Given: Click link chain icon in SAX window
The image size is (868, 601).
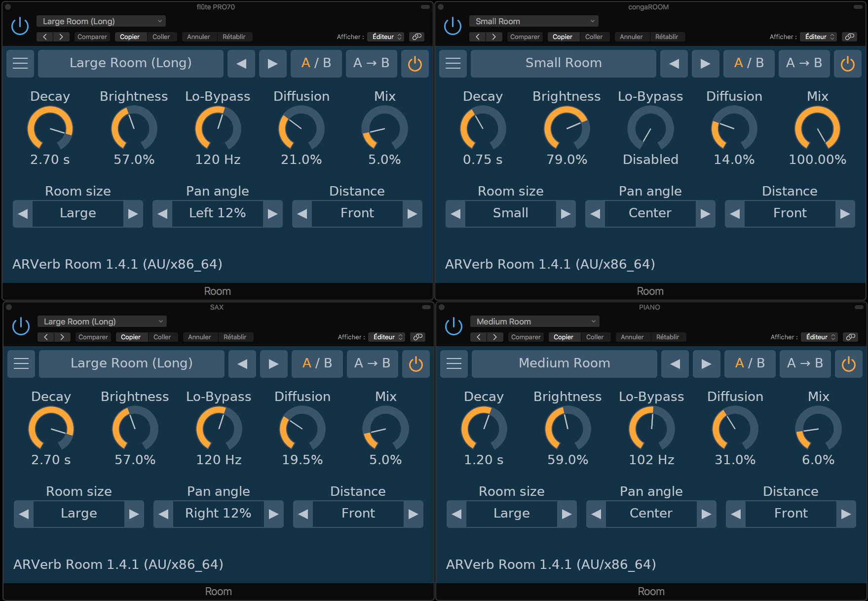Looking at the screenshot, I should [418, 337].
